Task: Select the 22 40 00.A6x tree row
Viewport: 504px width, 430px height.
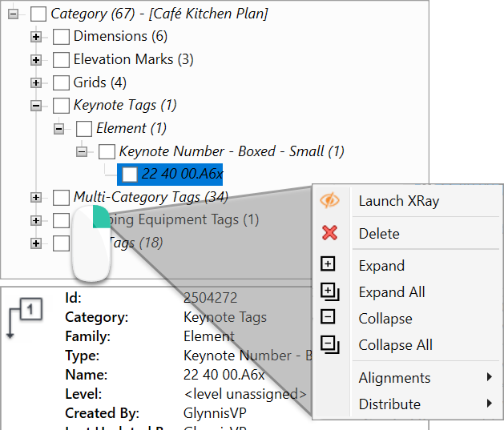Action: (170, 175)
